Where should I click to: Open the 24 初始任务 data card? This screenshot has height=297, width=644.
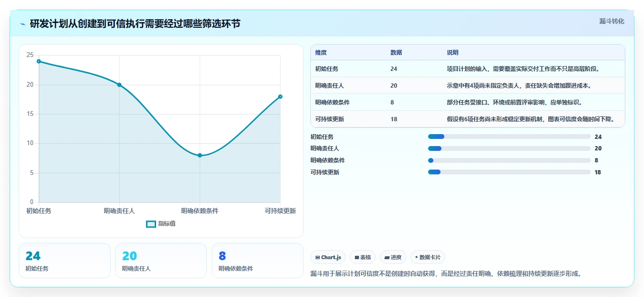[x=65, y=261]
